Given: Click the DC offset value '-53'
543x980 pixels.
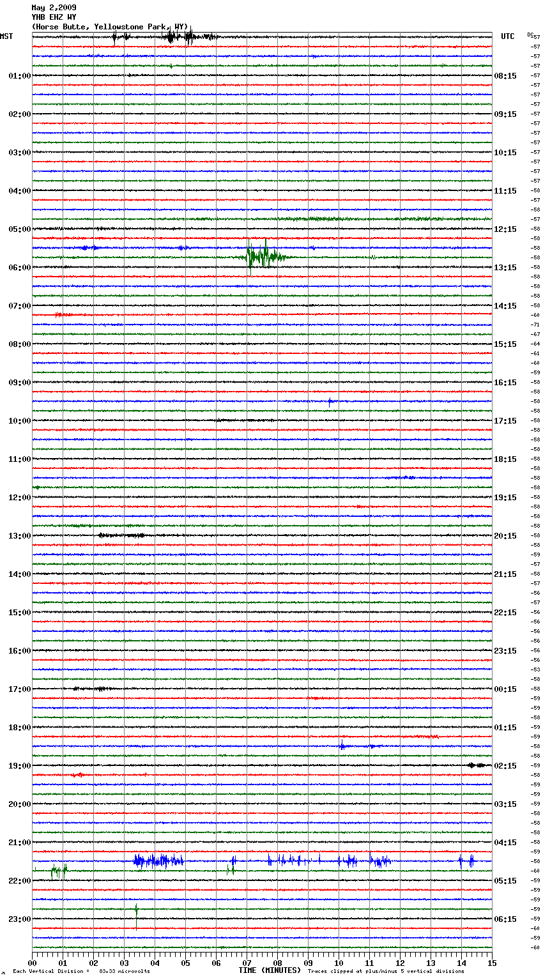Looking at the screenshot, I should click(536, 670).
